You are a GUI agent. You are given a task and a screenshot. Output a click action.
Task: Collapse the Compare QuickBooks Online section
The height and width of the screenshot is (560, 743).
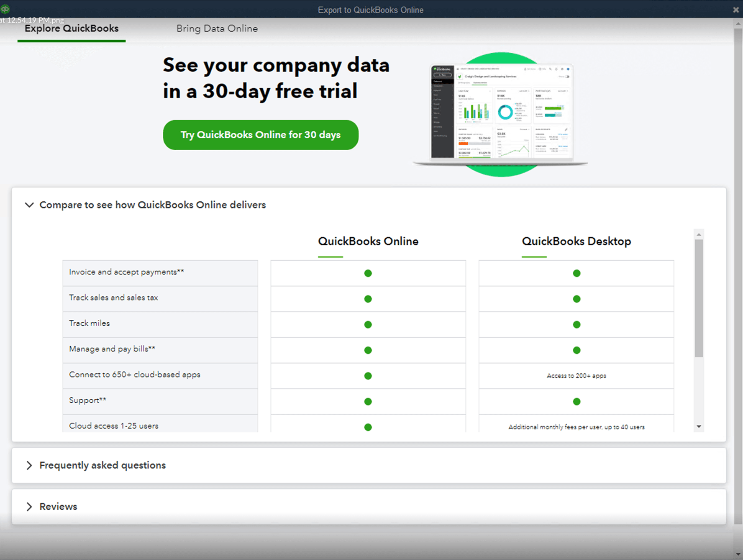[x=29, y=205]
